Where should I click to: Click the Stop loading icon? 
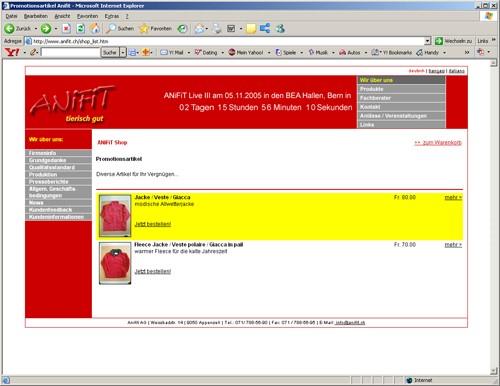66,29
